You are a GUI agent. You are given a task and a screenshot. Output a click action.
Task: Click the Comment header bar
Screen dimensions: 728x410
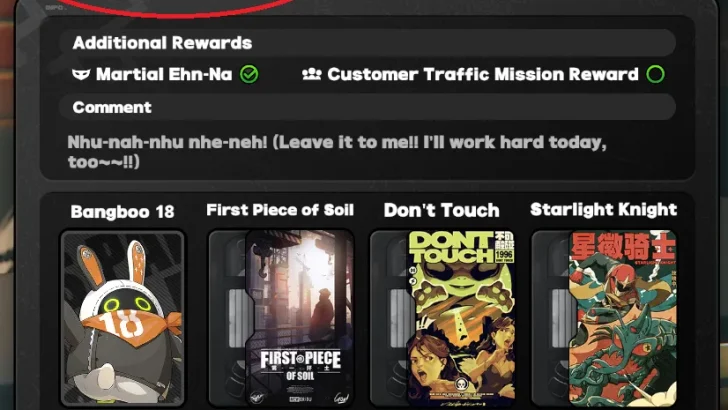pos(367,107)
